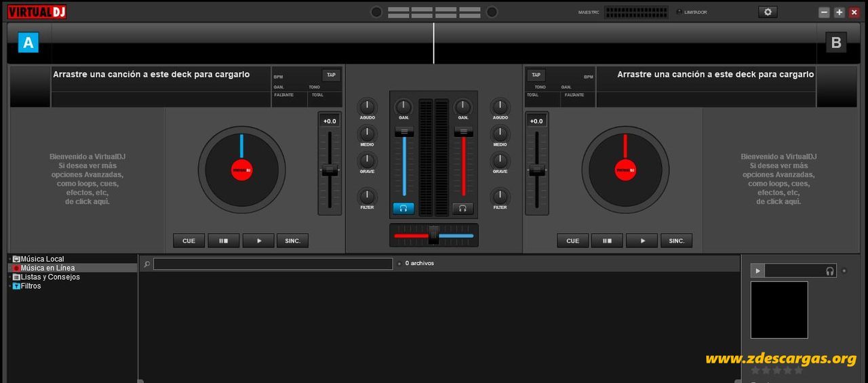Click pause/stop button on right deck
This screenshot has width=868, height=383.
pos(607,241)
